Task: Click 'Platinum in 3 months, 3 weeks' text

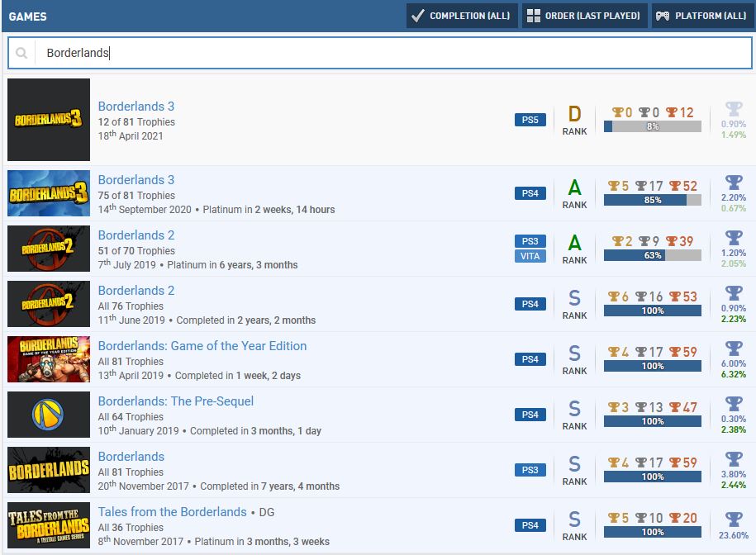Action: tap(262, 542)
